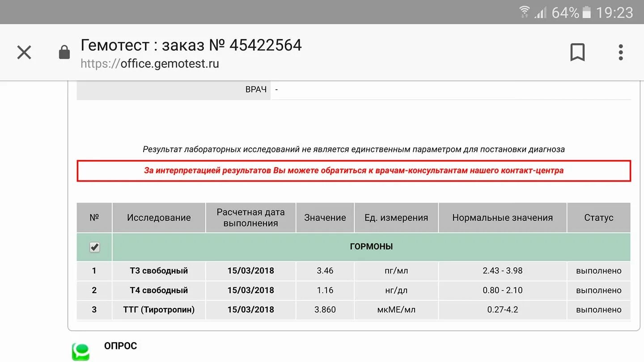Click выполнено status for Т3 свободный
Screen dimensions: 644x362
[x=599, y=271]
